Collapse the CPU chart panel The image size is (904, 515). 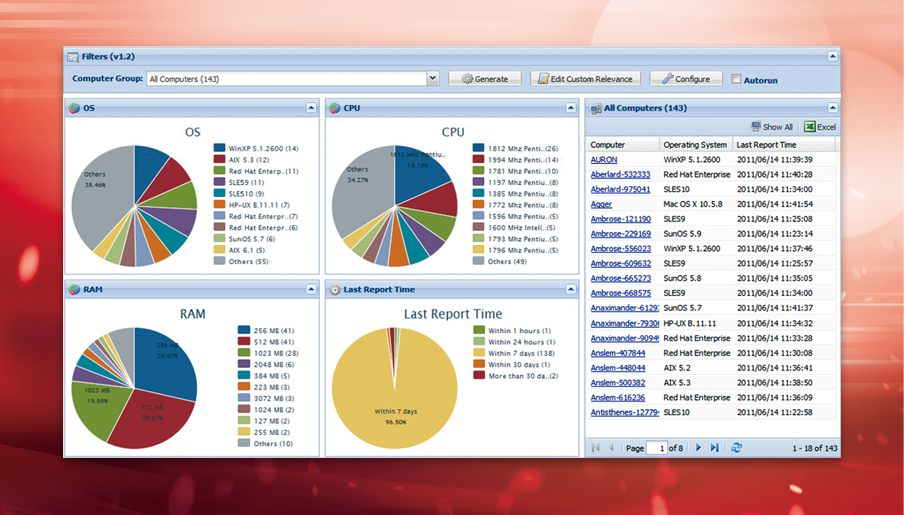tap(571, 107)
